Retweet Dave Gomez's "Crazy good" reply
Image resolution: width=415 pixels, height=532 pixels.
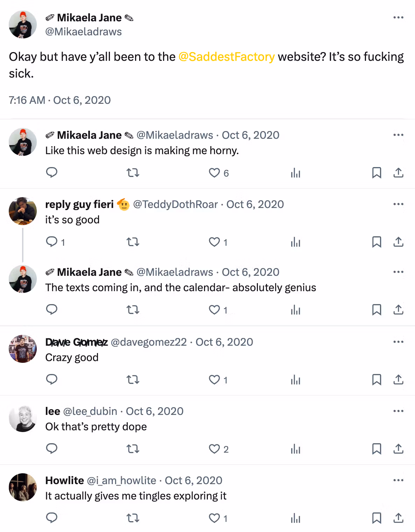click(133, 380)
